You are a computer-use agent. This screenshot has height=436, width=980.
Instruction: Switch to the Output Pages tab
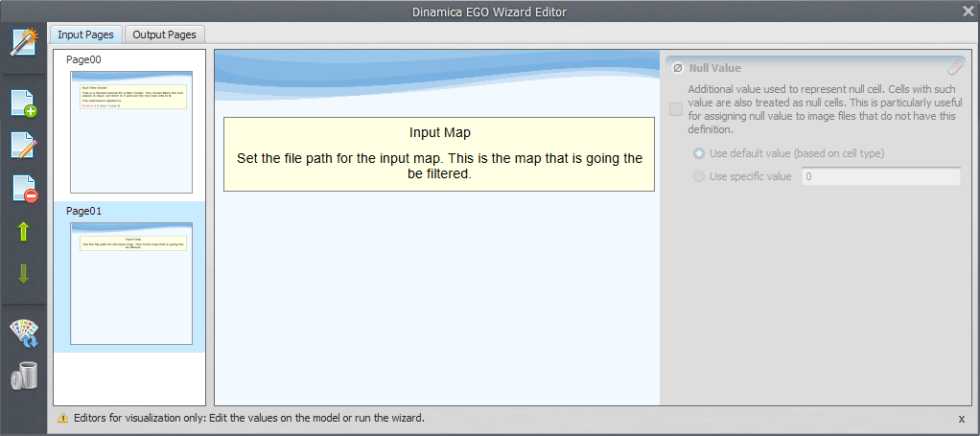point(164,34)
